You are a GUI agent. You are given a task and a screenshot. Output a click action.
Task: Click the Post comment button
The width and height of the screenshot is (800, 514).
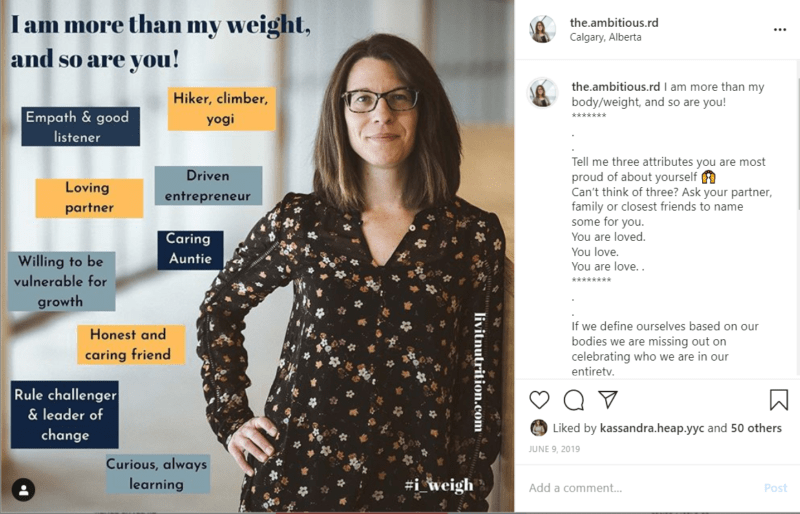coord(776,488)
